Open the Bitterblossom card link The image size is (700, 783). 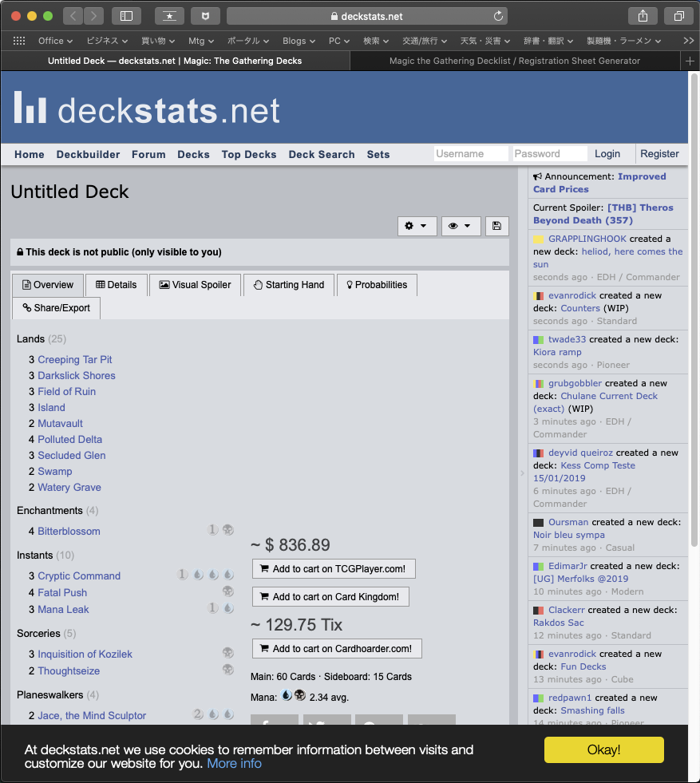(69, 532)
